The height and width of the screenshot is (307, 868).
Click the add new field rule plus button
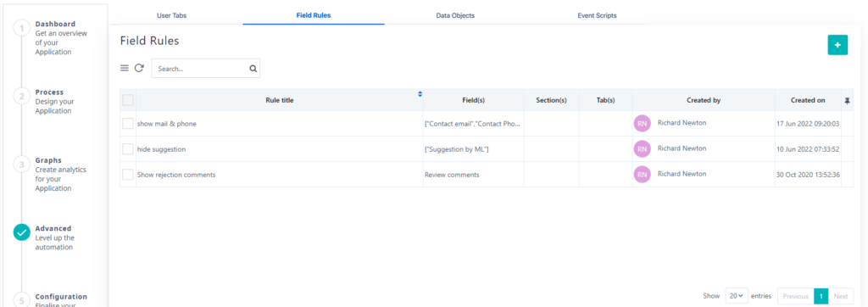point(837,45)
